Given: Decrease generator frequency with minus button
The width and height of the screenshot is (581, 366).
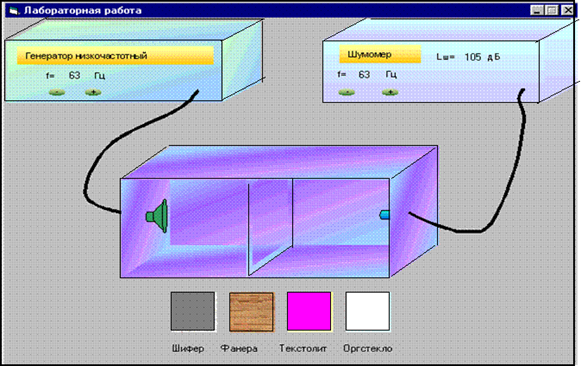Looking at the screenshot, I should click(57, 92).
